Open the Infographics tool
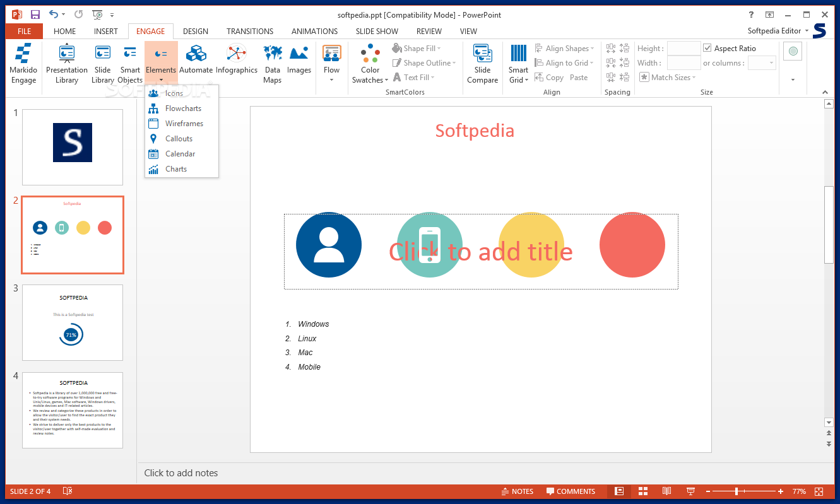Image resolution: width=840 pixels, height=504 pixels. [x=237, y=60]
